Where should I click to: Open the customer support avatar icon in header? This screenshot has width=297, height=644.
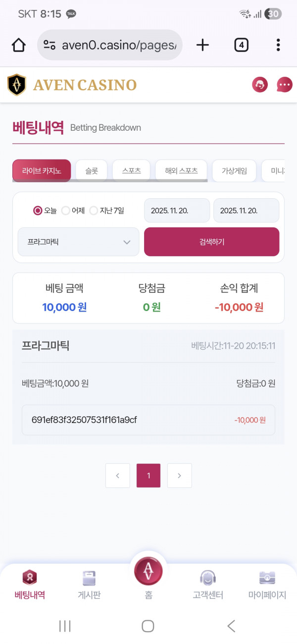coord(259,84)
